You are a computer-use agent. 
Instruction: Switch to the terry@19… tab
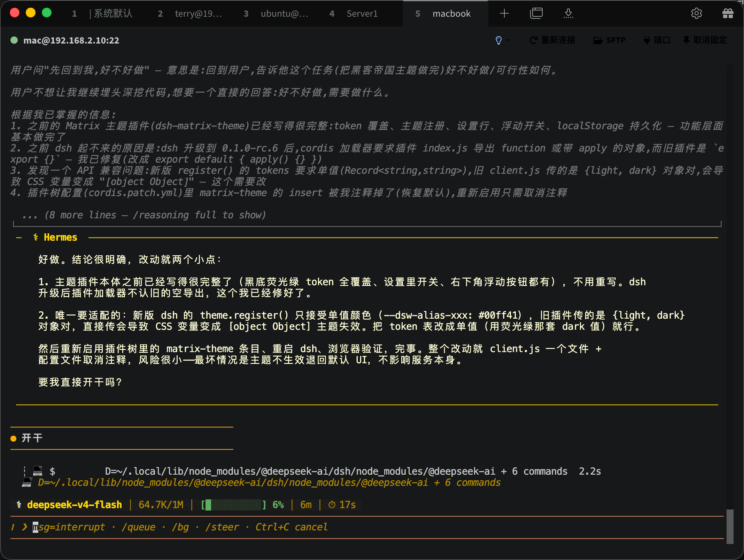coord(190,14)
